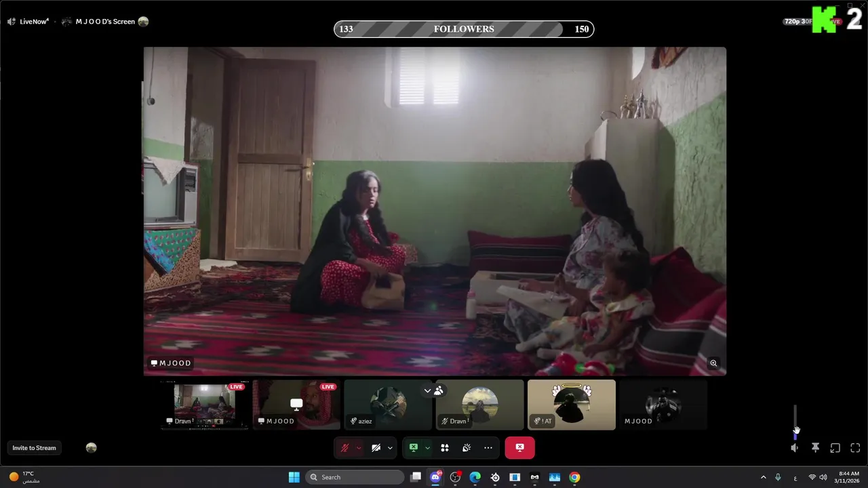Turn on the camera toggle
The height and width of the screenshot is (488, 868).
(x=376, y=448)
